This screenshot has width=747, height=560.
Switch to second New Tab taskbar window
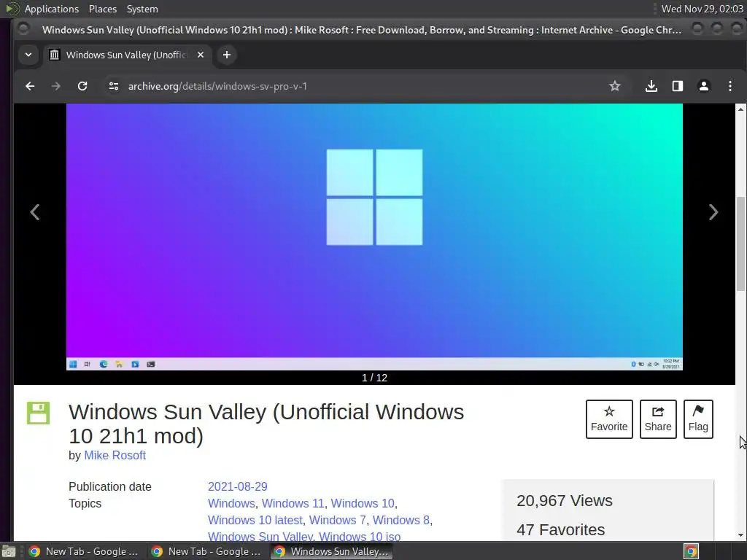(x=206, y=551)
